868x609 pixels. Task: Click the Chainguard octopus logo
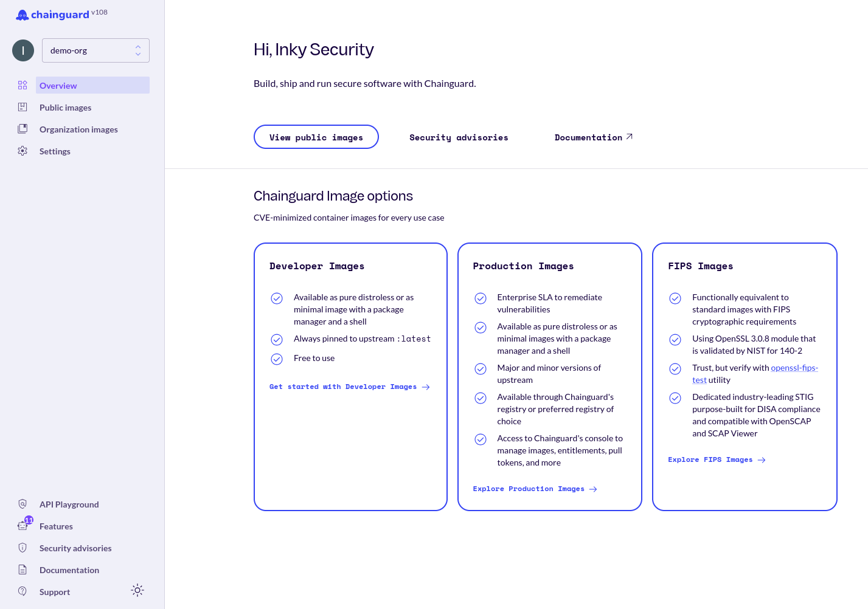(22, 14)
